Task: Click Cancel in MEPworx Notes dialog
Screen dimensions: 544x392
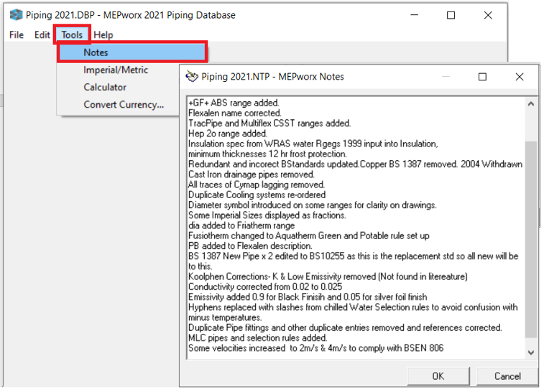Action: pos(507,376)
